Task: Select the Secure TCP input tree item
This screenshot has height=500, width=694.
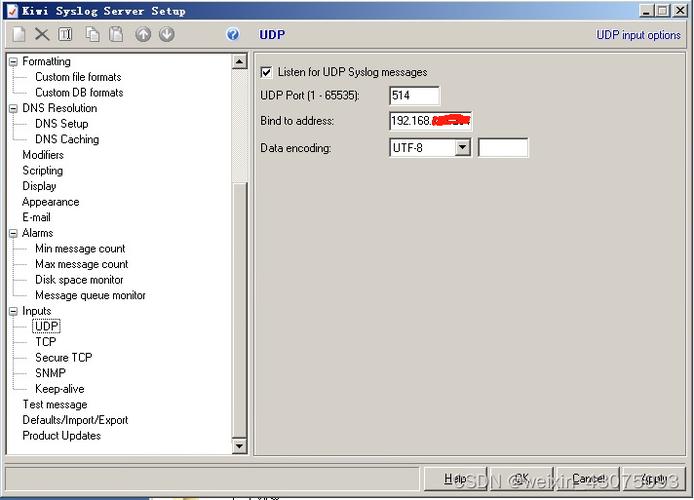Action: pyautogui.click(x=63, y=358)
